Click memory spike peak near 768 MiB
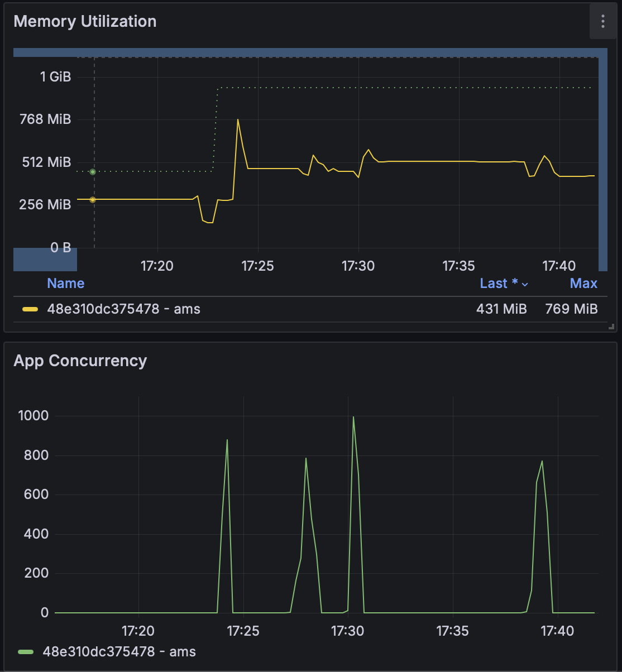 click(x=238, y=119)
